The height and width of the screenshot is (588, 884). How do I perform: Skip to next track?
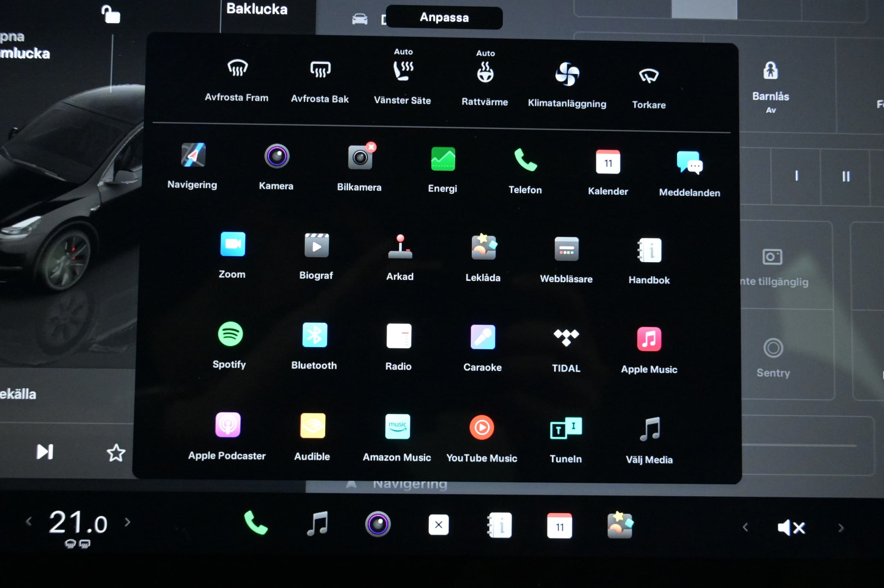45,452
